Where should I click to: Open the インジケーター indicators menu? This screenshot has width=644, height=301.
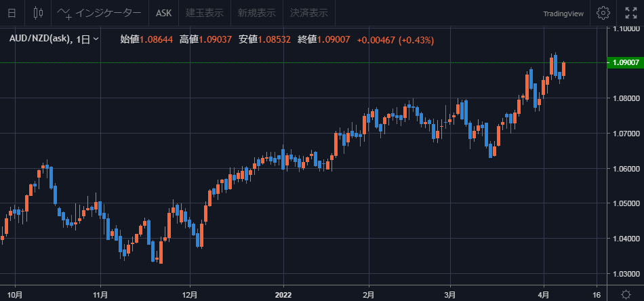click(x=98, y=13)
